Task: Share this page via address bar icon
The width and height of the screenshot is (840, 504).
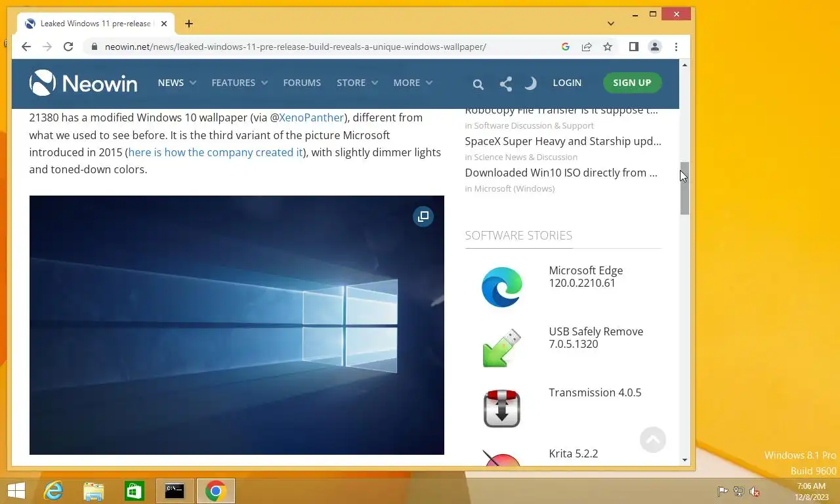Action: click(x=587, y=47)
